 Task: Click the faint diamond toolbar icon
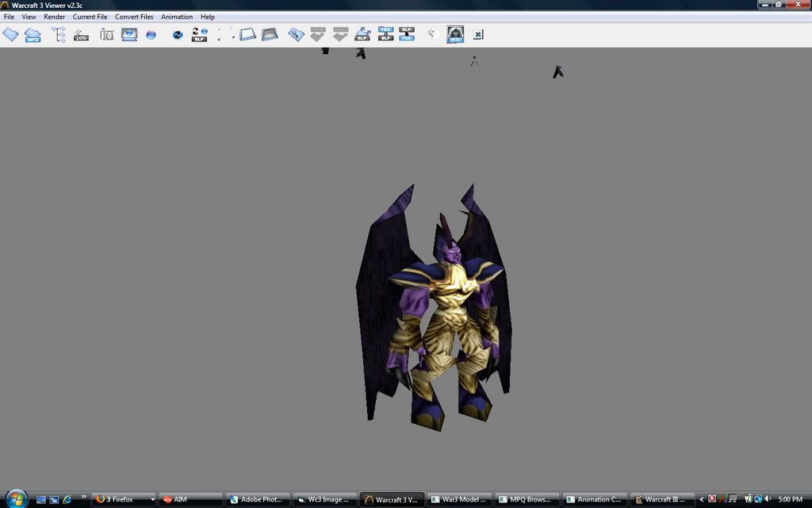click(x=432, y=34)
